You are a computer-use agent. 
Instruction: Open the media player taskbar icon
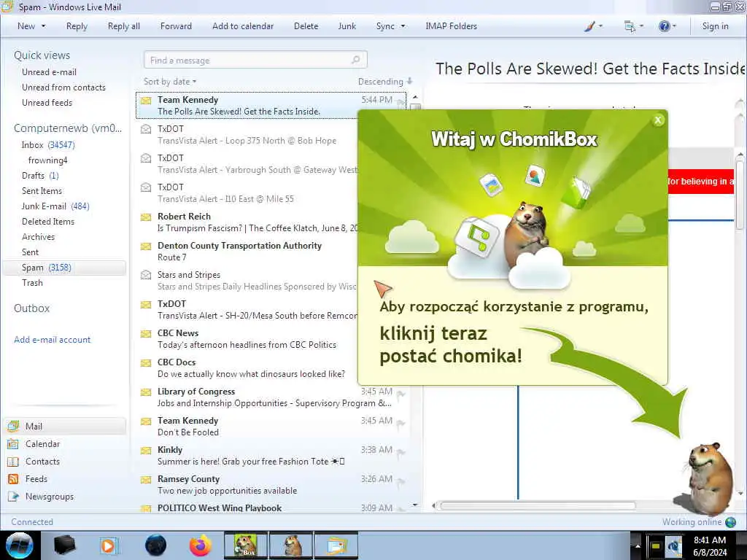(x=108, y=545)
